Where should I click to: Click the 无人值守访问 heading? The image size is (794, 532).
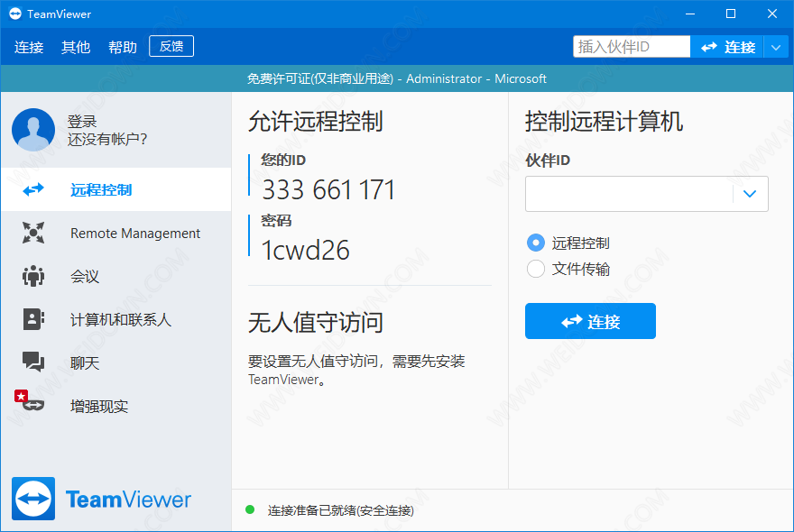[316, 323]
